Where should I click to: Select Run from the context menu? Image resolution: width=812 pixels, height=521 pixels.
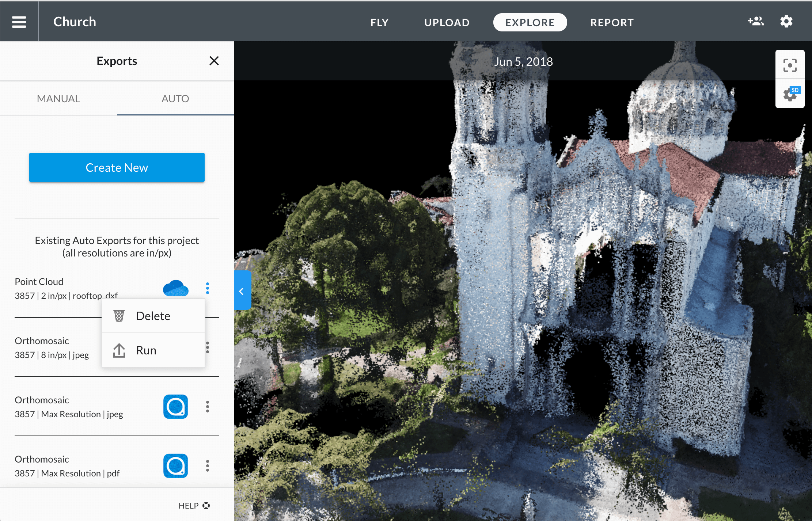click(x=153, y=350)
